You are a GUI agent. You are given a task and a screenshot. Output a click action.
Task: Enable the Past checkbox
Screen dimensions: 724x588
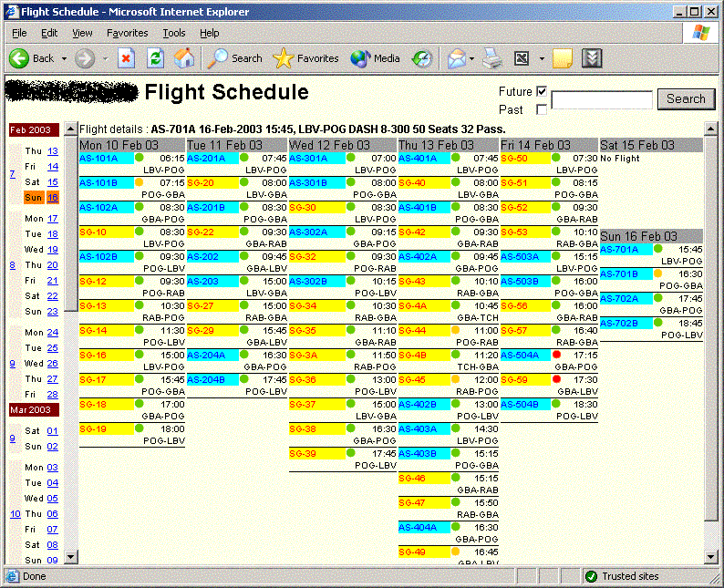click(542, 109)
